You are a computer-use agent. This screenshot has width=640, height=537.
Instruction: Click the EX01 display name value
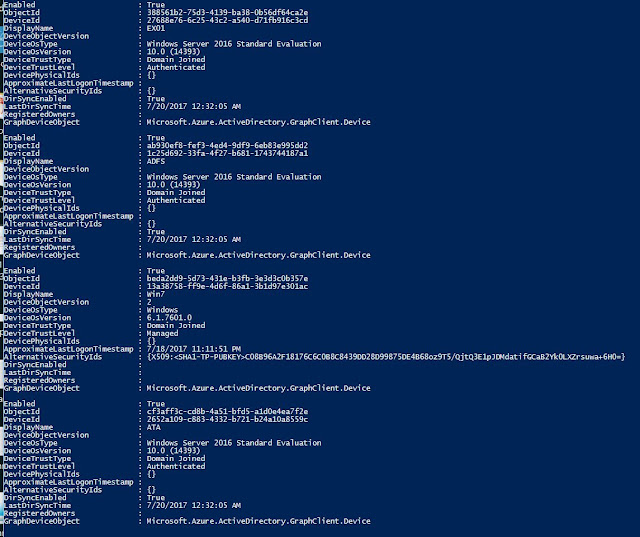[x=156, y=27]
